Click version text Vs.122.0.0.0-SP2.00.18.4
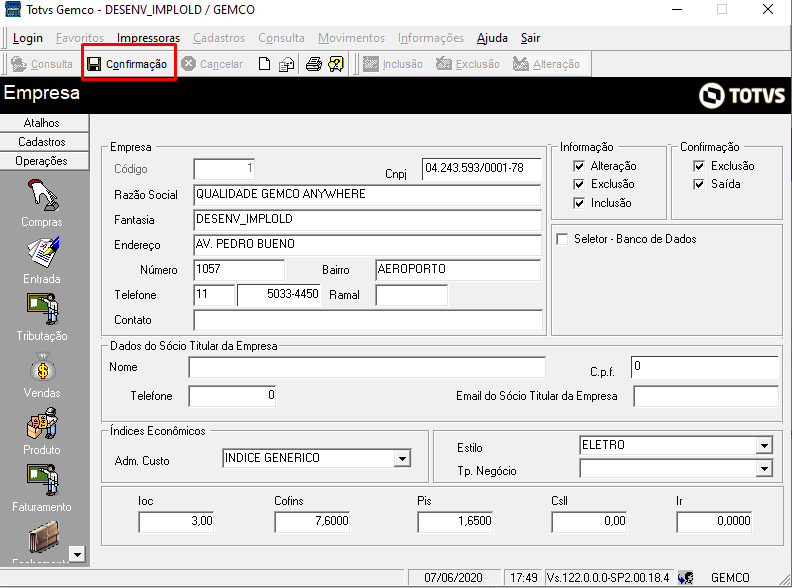 tap(608, 577)
